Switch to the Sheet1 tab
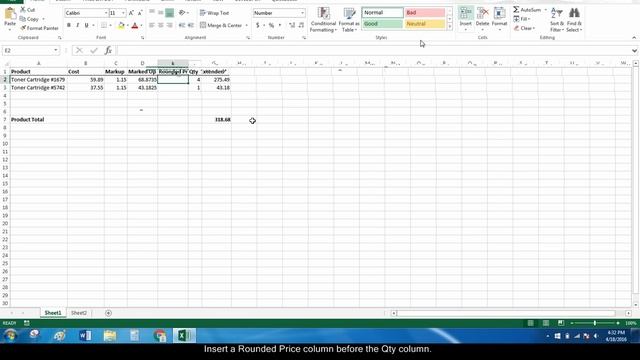This screenshot has height=360, width=640. pos(53,313)
